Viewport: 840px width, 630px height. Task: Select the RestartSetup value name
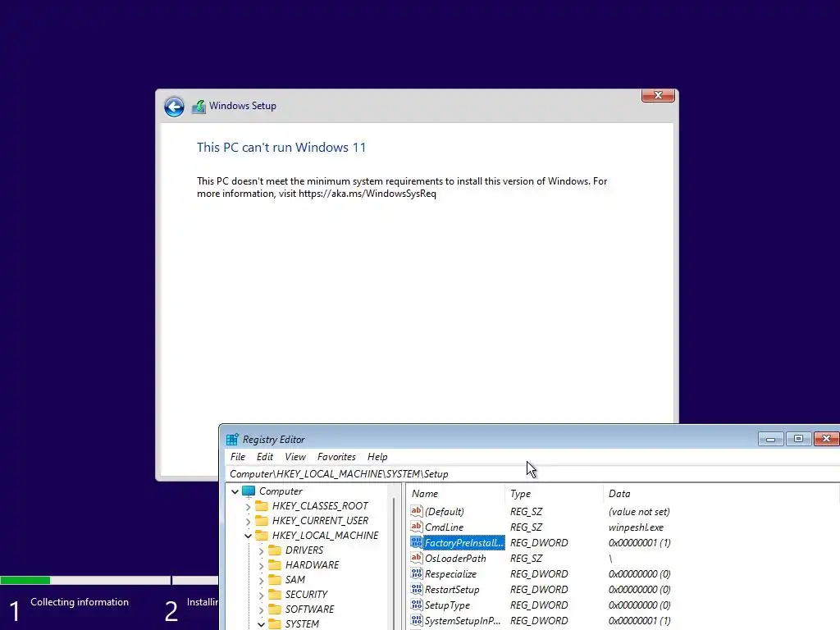(x=452, y=589)
